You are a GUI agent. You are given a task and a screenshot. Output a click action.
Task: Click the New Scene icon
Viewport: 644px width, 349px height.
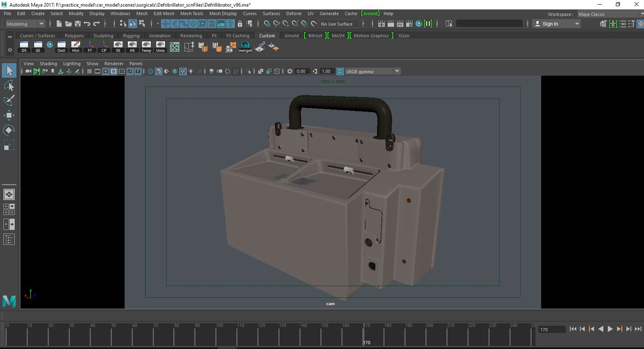(x=59, y=24)
